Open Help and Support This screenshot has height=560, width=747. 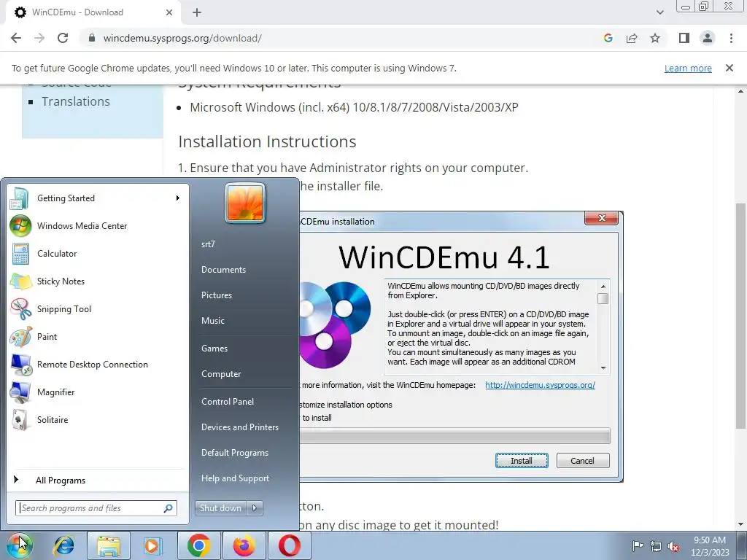[x=235, y=478]
